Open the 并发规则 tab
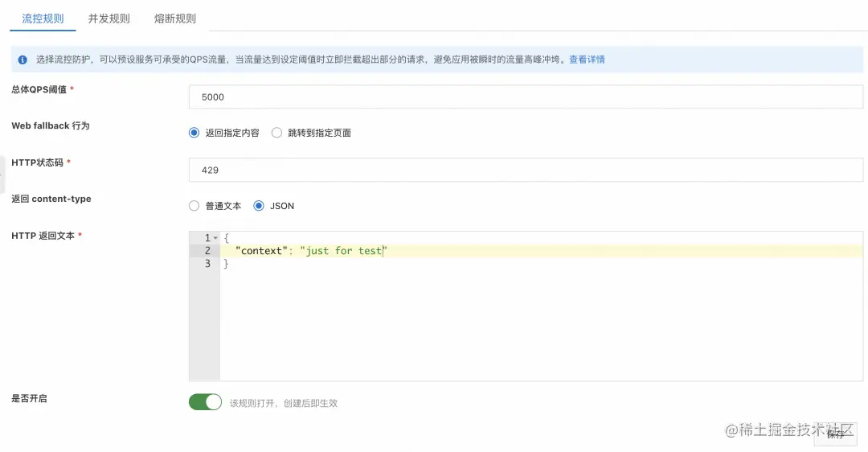This screenshot has height=452, width=868. click(109, 18)
